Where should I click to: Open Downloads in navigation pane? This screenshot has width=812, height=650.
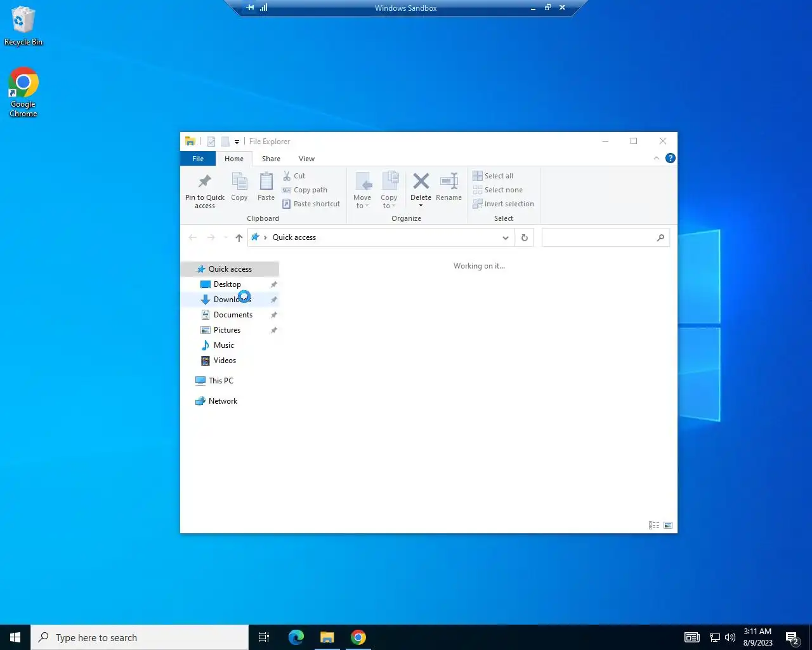pos(230,300)
